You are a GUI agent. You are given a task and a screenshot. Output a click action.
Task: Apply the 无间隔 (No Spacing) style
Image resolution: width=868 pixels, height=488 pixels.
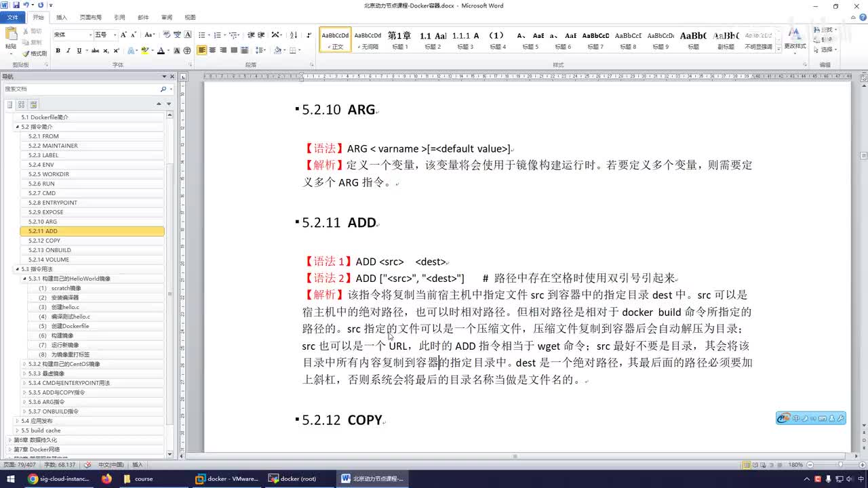[x=368, y=39]
